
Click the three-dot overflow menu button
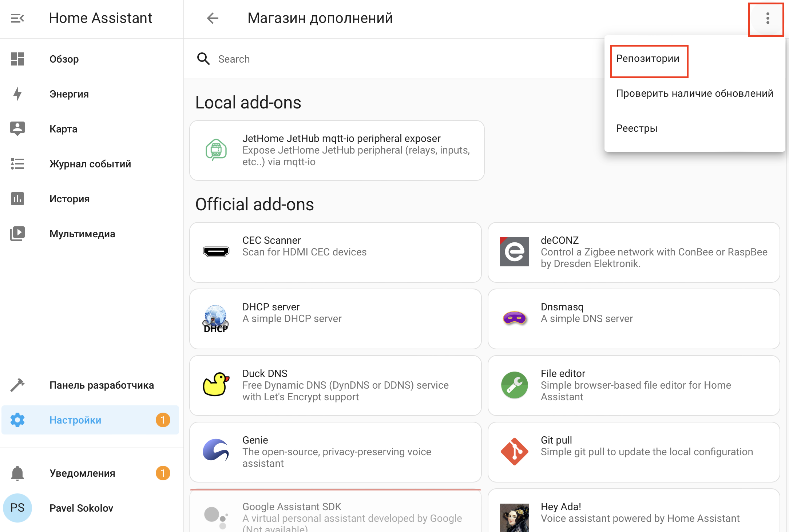point(767,18)
